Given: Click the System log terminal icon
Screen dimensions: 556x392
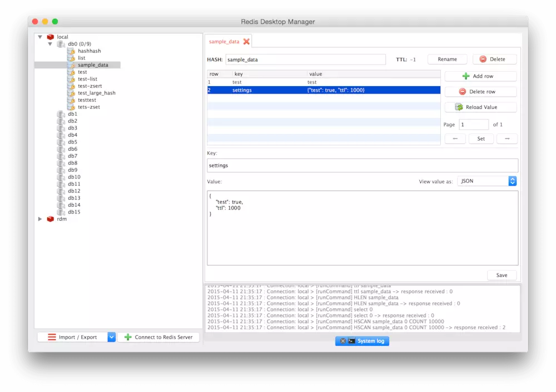Looking at the screenshot, I should click(x=351, y=341).
